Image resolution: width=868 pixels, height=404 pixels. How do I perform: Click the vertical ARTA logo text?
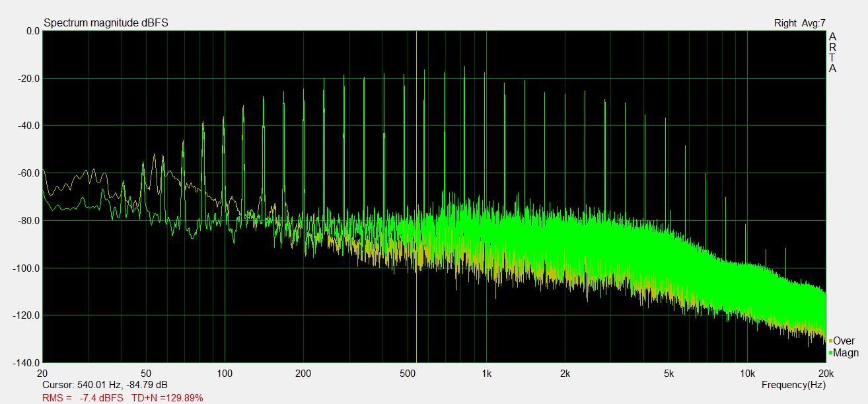832,52
